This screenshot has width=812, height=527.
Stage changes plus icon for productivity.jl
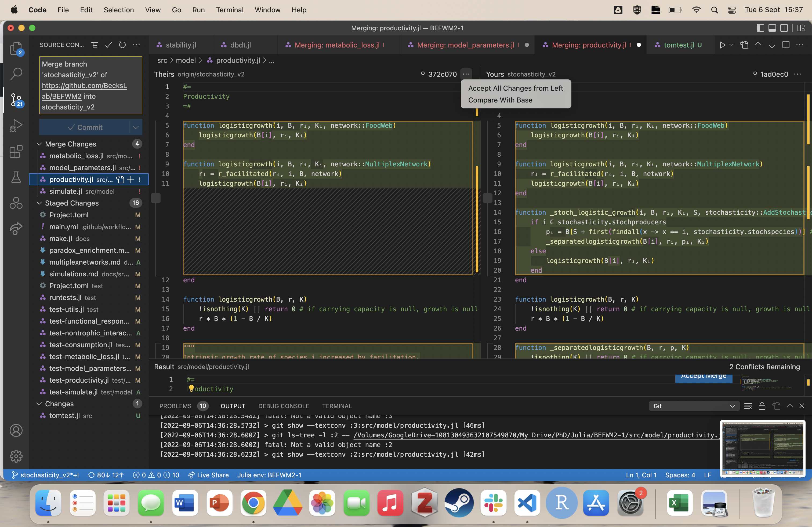[x=130, y=179]
